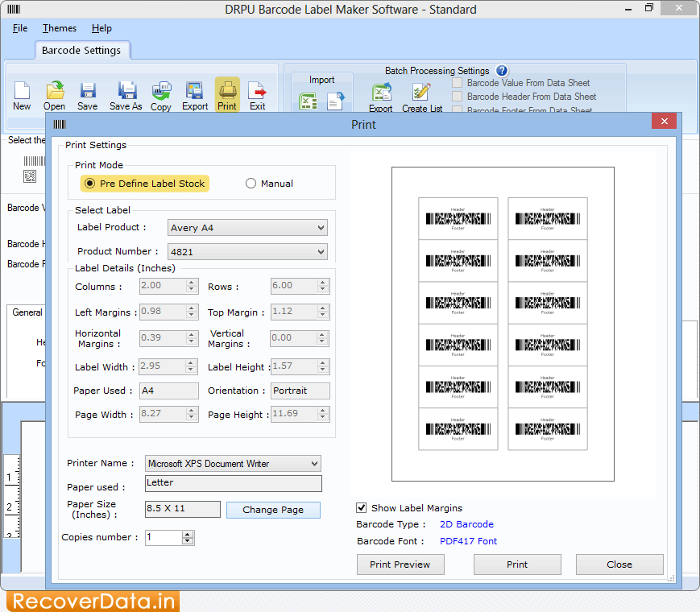Viewport: 700px width, 612px height.
Task: Open the Help menu
Action: coord(101,28)
